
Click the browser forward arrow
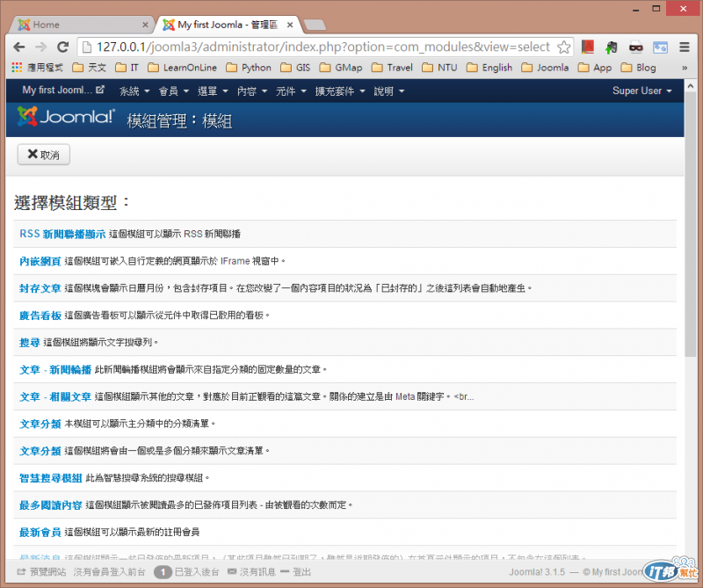pos(40,47)
